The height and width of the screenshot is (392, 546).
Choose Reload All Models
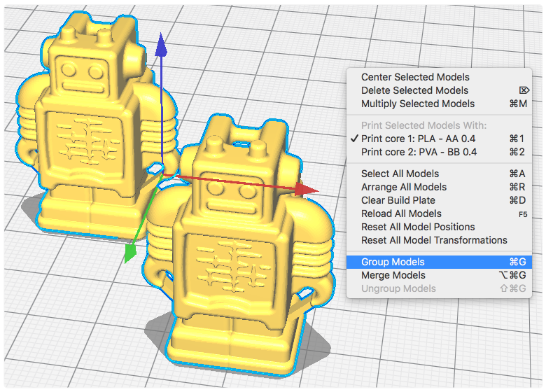(x=439, y=213)
